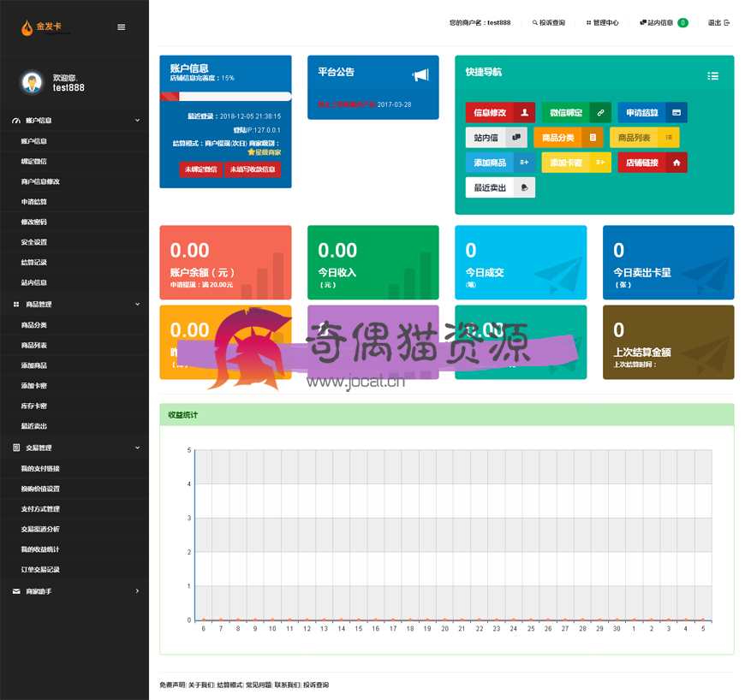The width and height of the screenshot is (745, 700).
Task: Click the red 未填写收款信息 button
Action: (253, 169)
